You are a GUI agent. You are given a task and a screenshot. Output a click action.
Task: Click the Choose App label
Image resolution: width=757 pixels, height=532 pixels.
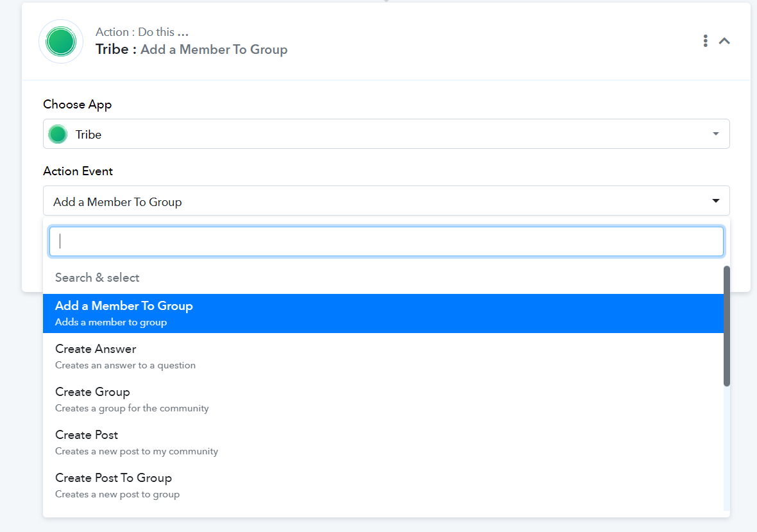coord(77,104)
